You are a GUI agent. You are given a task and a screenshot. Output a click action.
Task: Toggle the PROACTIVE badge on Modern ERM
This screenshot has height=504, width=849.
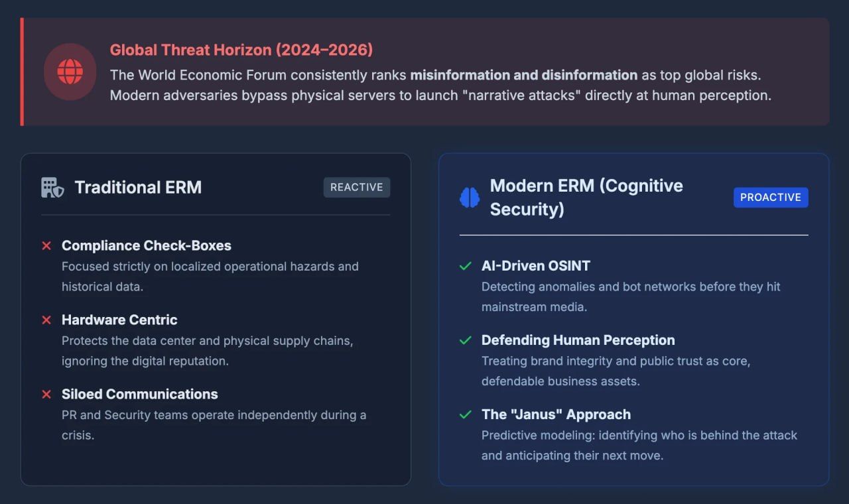tap(771, 197)
